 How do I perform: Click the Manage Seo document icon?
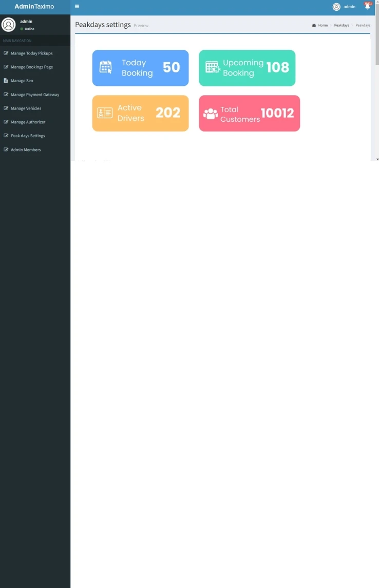pos(6,81)
